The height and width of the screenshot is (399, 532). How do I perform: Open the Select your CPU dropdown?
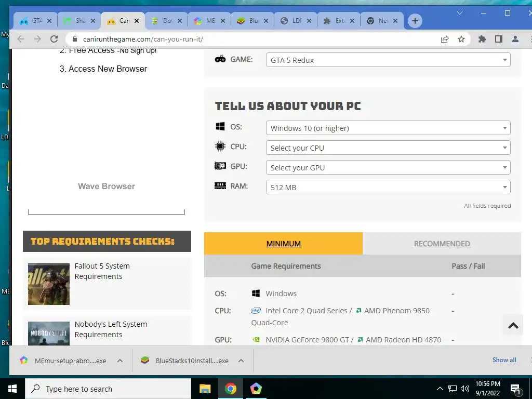point(388,148)
